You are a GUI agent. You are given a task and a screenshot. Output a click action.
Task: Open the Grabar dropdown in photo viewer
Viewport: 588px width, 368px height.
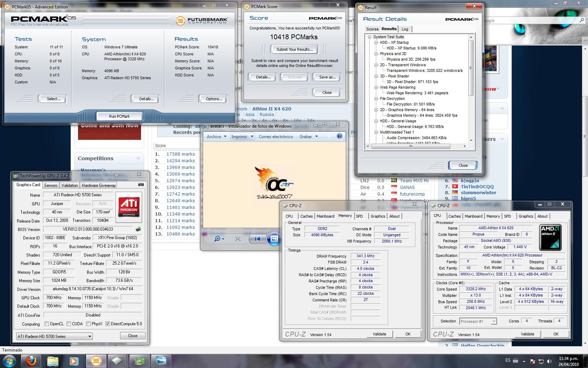(308, 137)
